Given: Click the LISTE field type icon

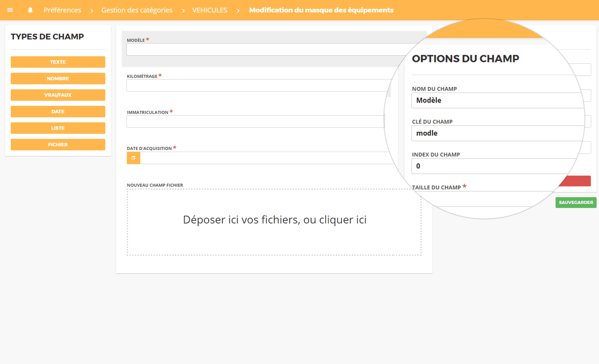Looking at the screenshot, I should pos(58,128).
